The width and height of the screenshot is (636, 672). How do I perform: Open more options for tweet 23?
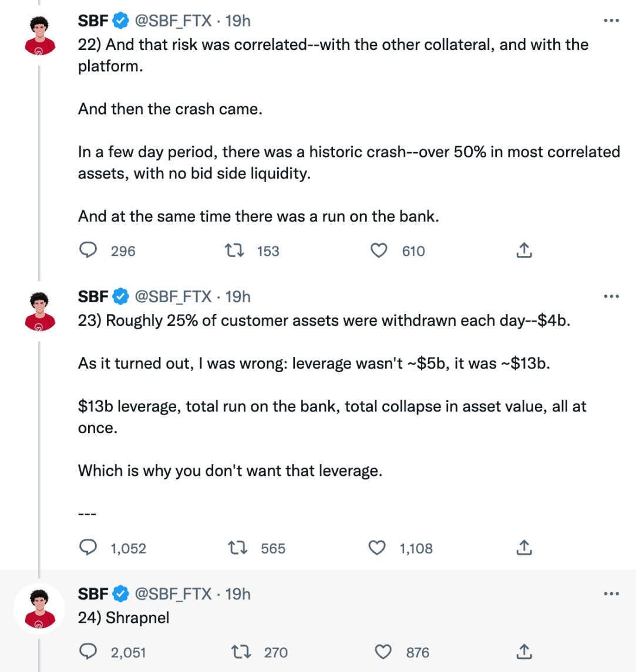click(611, 297)
